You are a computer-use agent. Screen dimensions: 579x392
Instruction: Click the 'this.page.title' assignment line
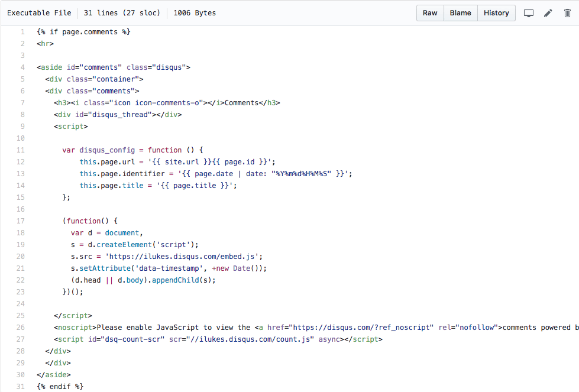click(158, 186)
